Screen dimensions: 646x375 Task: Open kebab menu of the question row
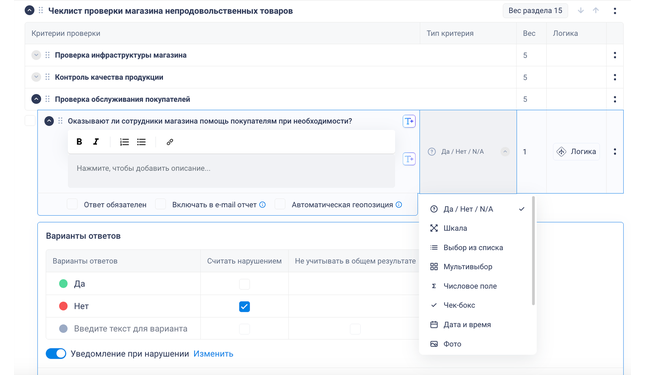tap(615, 152)
